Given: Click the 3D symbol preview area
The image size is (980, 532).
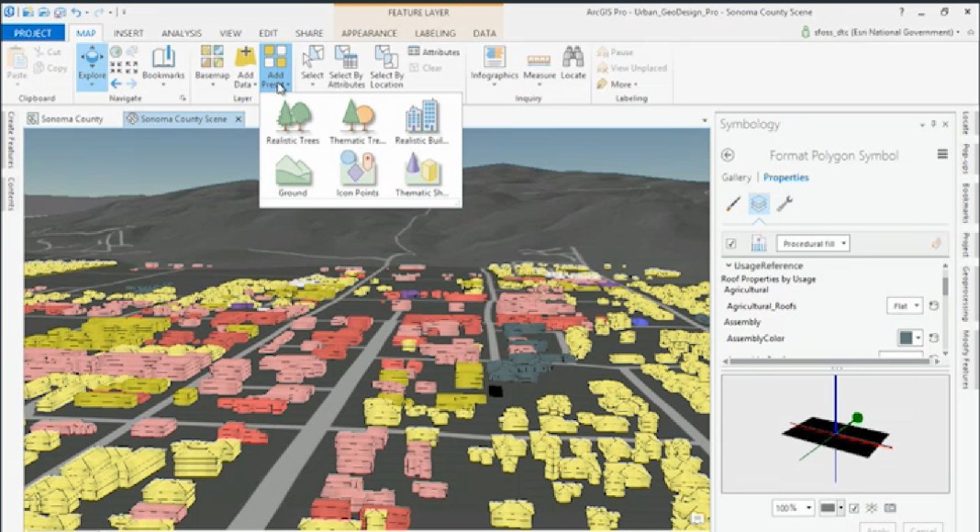Looking at the screenshot, I should (x=835, y=433).
